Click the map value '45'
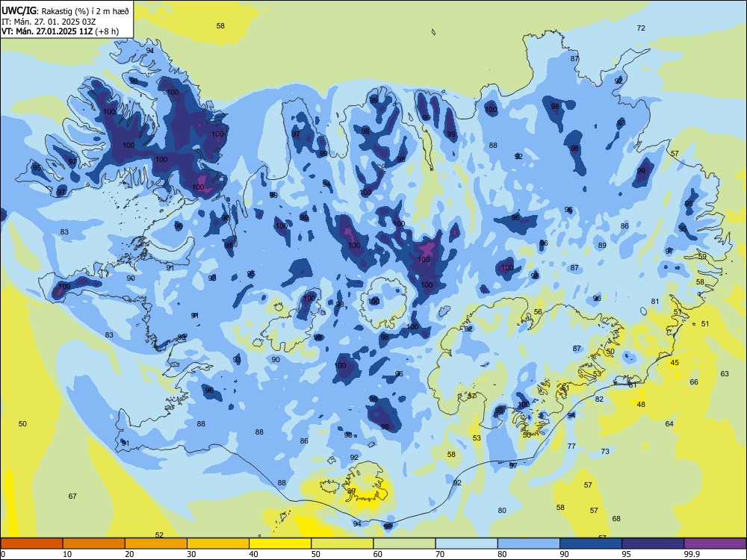 (x=675, y=363)
